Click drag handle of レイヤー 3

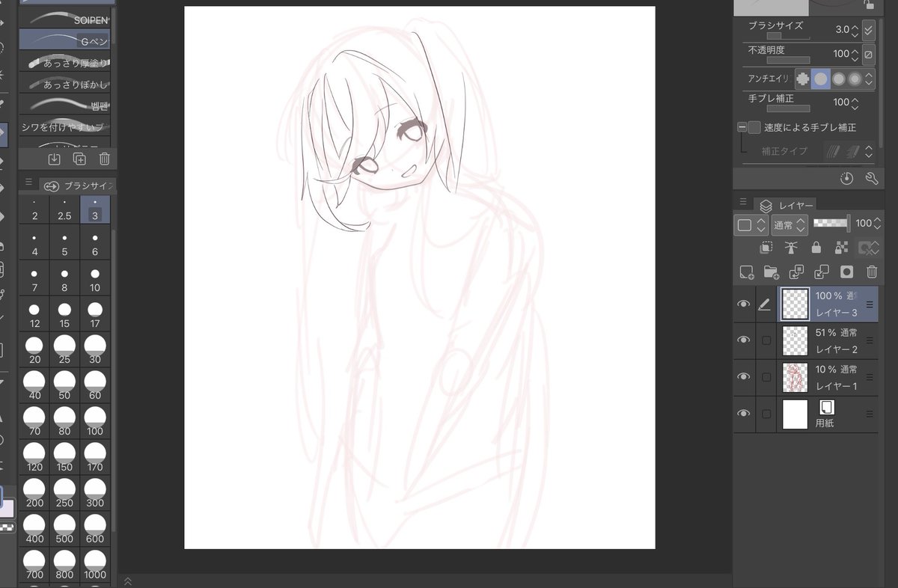click(870, 304)
